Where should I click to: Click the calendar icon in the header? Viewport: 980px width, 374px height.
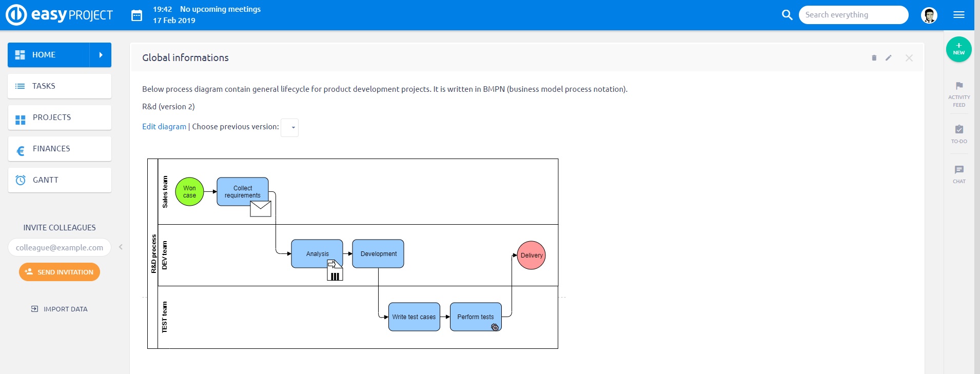(x=136, y=15)
